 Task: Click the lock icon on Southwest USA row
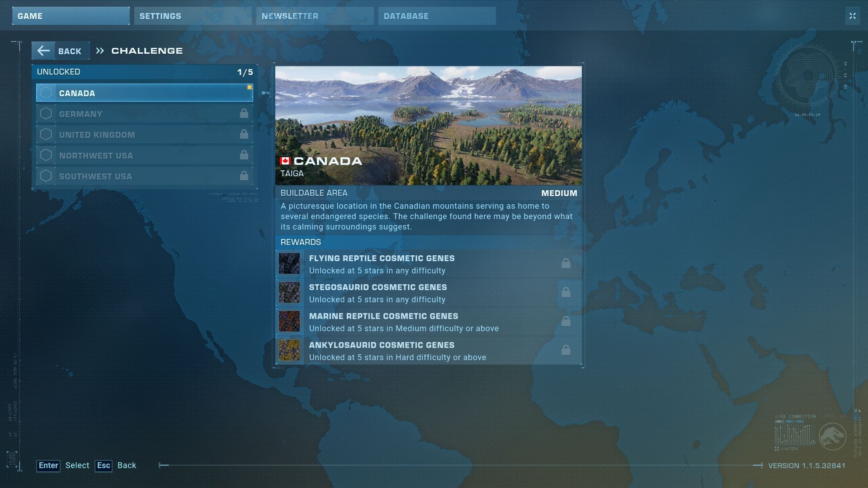[244, 176]
